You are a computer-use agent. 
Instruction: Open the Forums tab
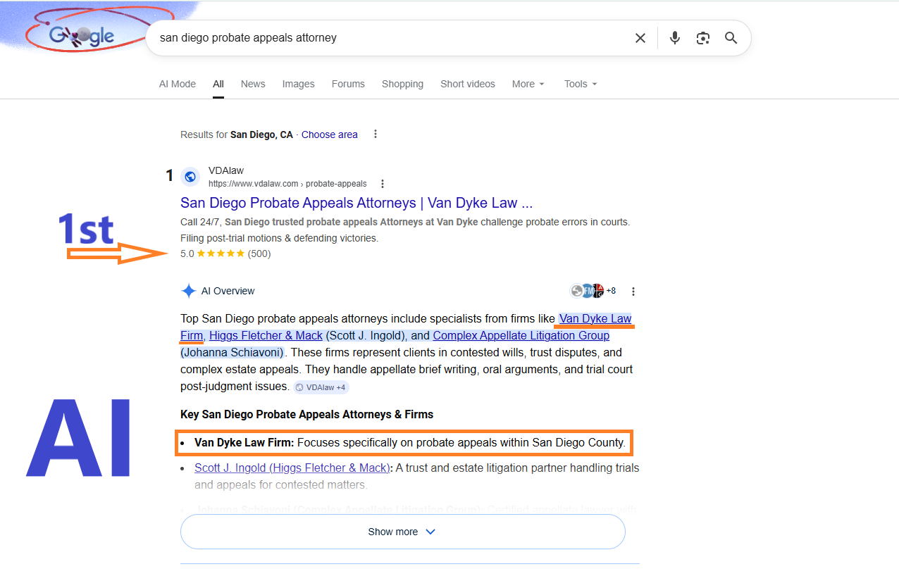click(348, 84)
